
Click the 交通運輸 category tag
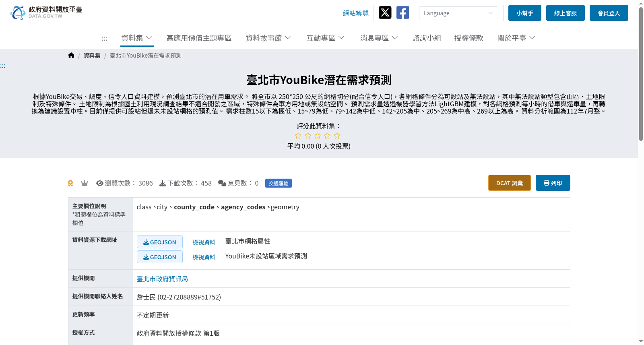279,183
